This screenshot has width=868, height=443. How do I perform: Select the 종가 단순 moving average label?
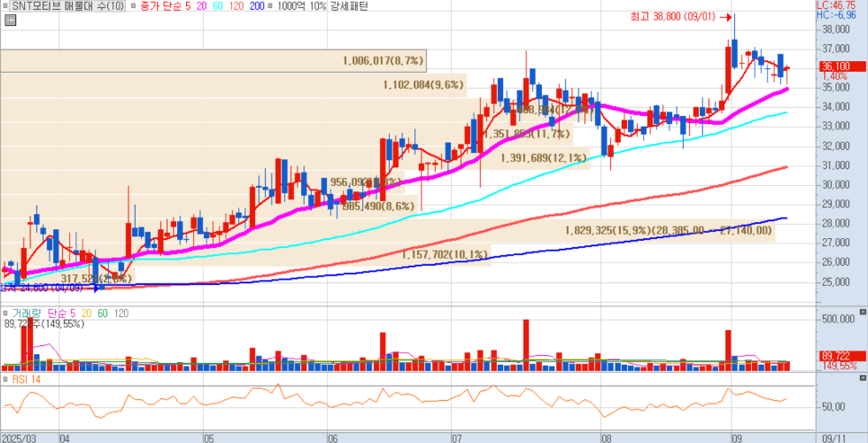point(161,5)
